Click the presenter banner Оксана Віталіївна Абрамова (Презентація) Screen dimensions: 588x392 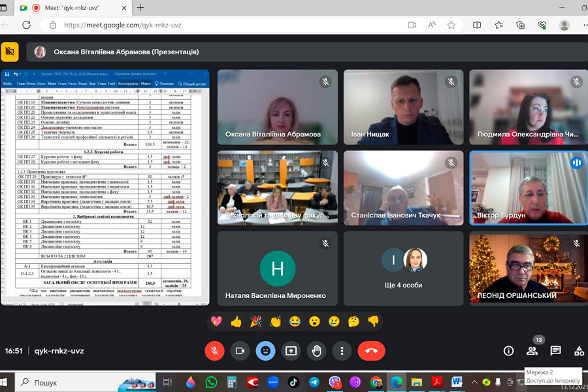pos(307,52)
